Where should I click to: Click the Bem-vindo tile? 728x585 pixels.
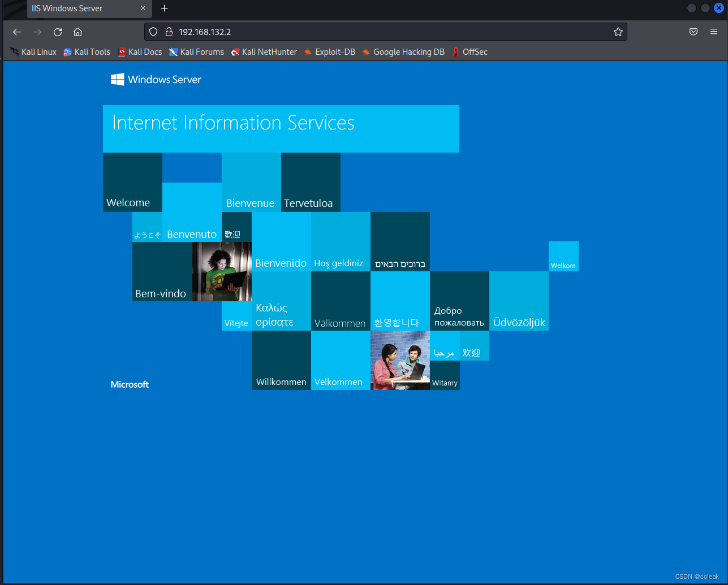[x=162, y=271]
